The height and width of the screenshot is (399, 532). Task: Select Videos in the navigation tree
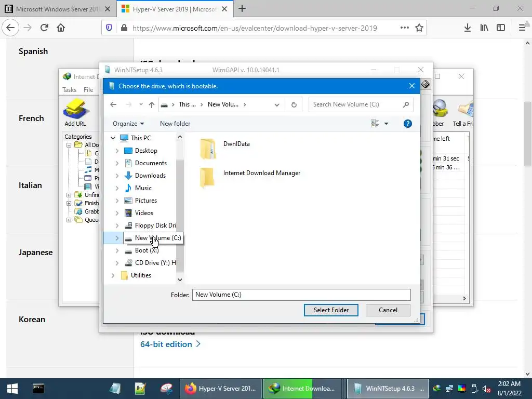pyautogui.click(x=144, y=213)
